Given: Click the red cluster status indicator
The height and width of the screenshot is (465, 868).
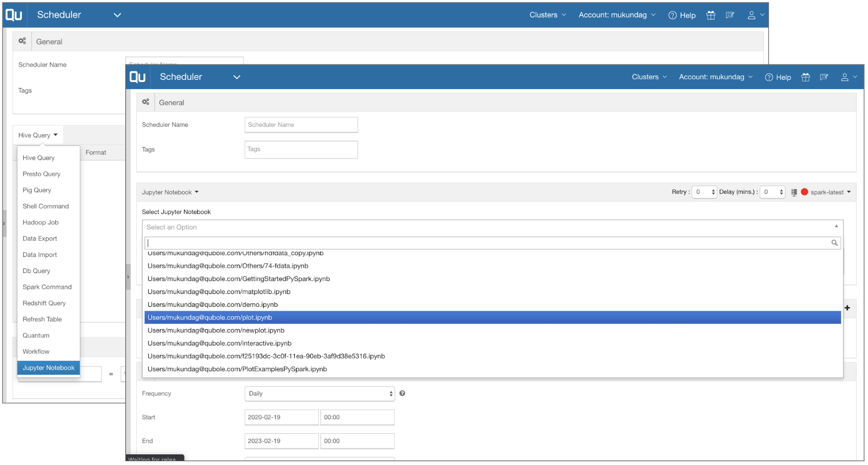Looking at the screenshot, I should pos(804,192).
